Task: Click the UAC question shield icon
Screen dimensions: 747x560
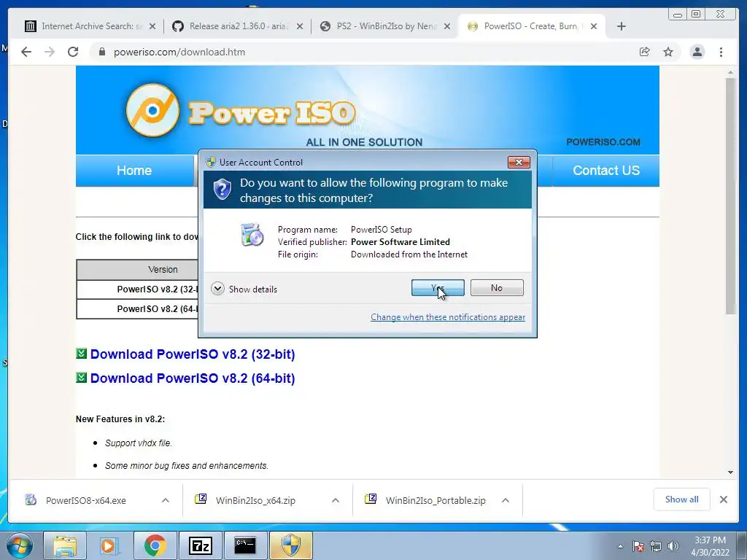Action: pyautogui.click(x=222, y=190)
